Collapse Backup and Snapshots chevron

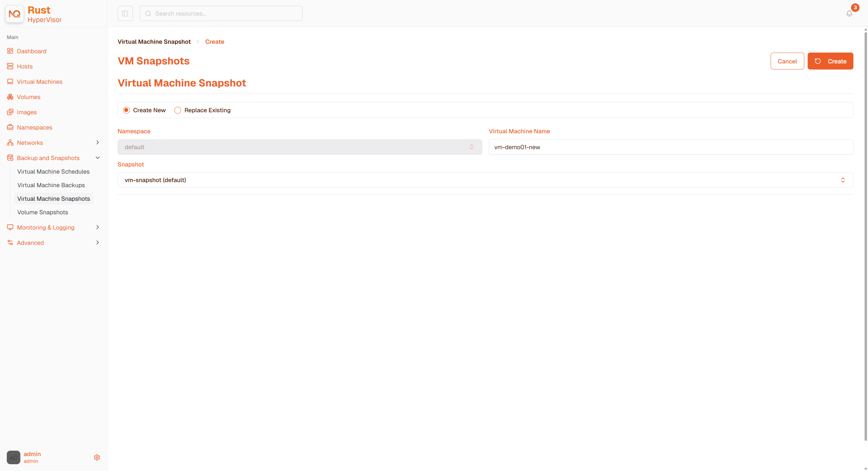coord(98,158)
